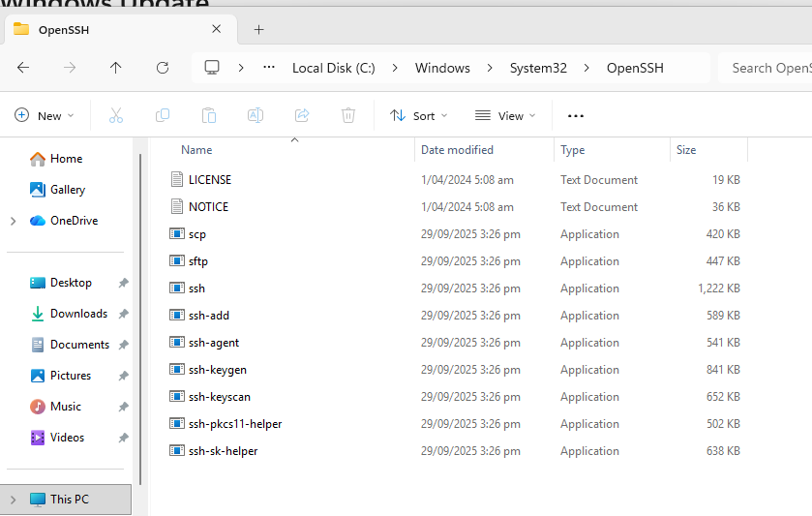812x516 pixels.
Task: Refresh the current folder view
Action: pos(163,68)
